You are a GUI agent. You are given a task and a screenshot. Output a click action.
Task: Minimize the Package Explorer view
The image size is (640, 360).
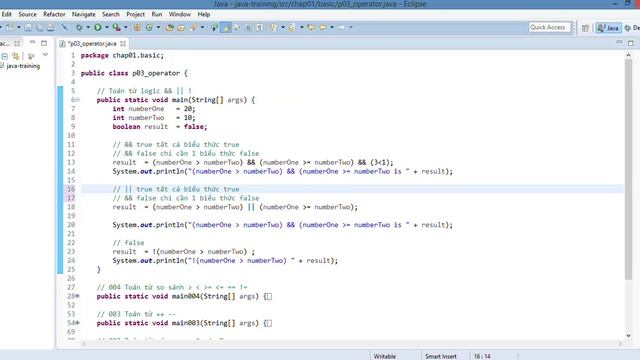[x=32, y=42]
